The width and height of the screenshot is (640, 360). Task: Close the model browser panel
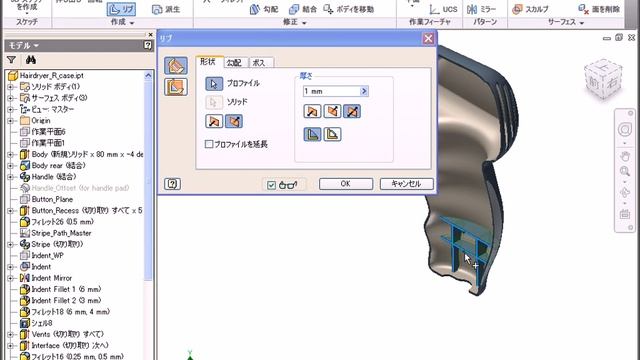(x=150, y=35)
